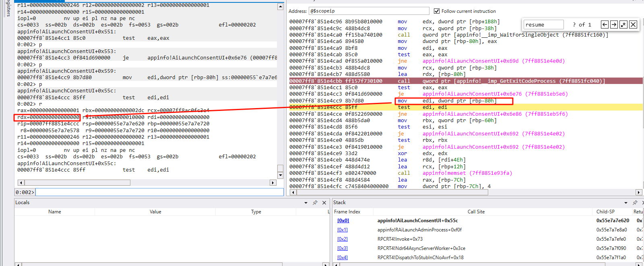The width and height of the screenshot is (644, 266).
Task: Select Child-SP value 0x55e7a7f090
Action: click(x=611, y=248)
